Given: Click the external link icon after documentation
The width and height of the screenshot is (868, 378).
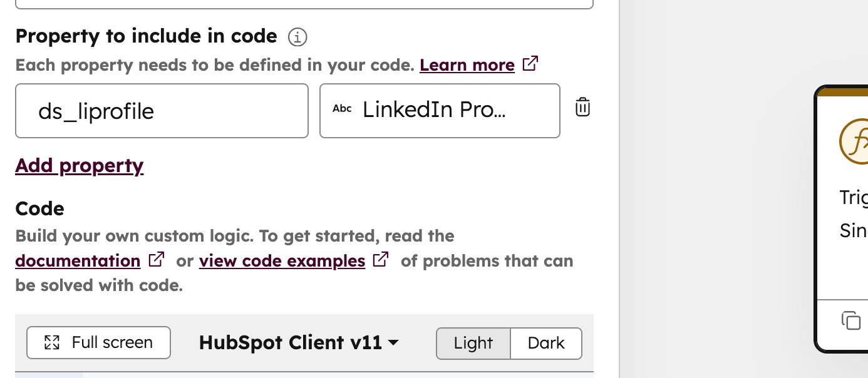Looking at the screenshot, I should click(157, 259).
